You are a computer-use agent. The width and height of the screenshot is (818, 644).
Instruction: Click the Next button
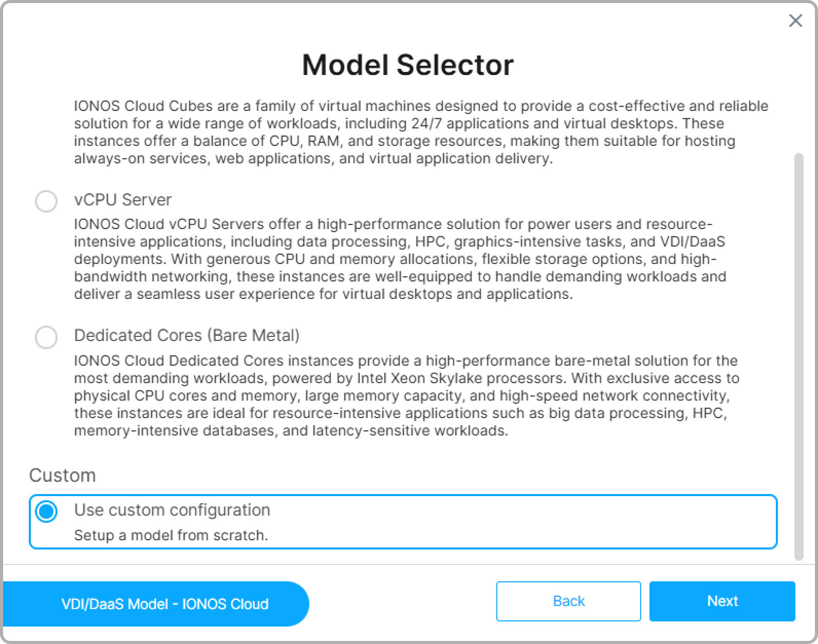[722, 601]
